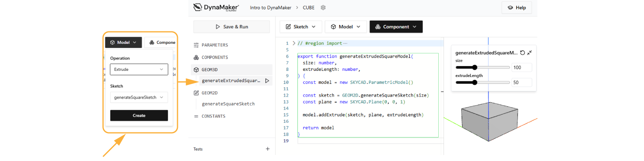Click the model.addExtrude code line

coord(363,115)
